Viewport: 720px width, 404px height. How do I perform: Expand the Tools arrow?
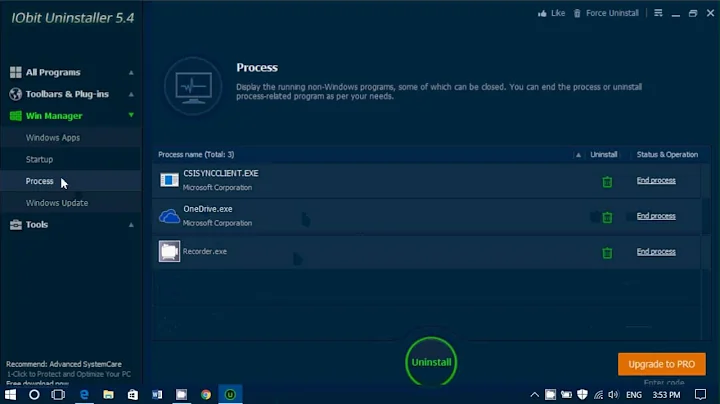(131, 225)
